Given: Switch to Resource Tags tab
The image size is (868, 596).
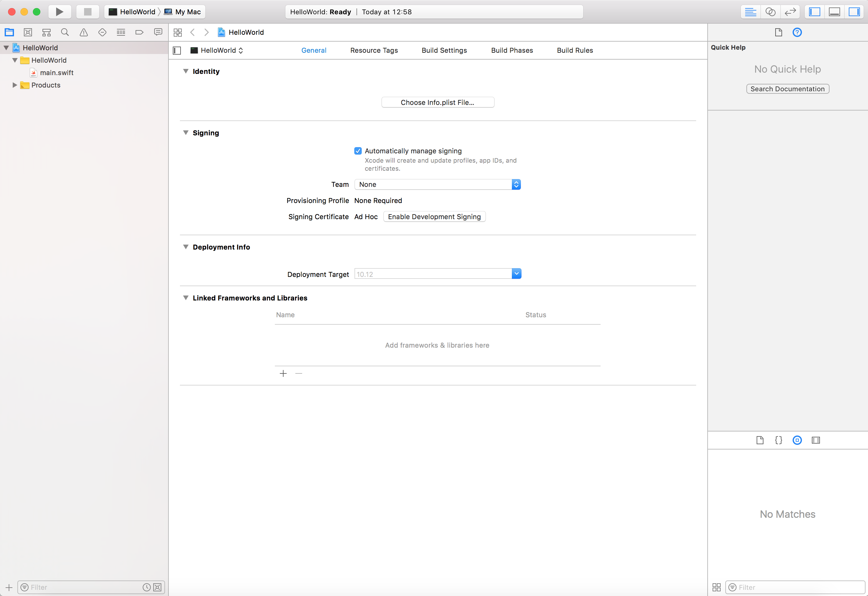Looking at the screenshot, I should (x=374, y=51).
